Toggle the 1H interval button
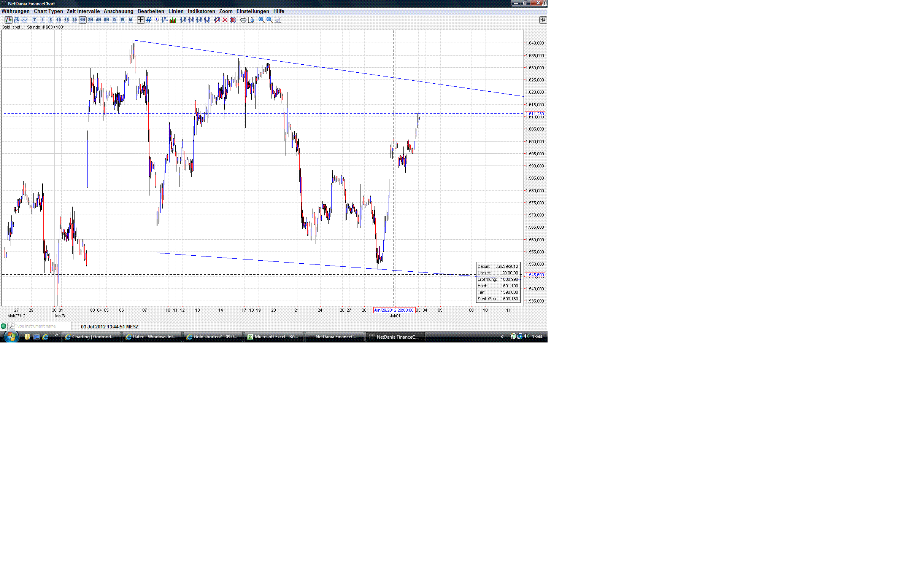 point(83,20)
